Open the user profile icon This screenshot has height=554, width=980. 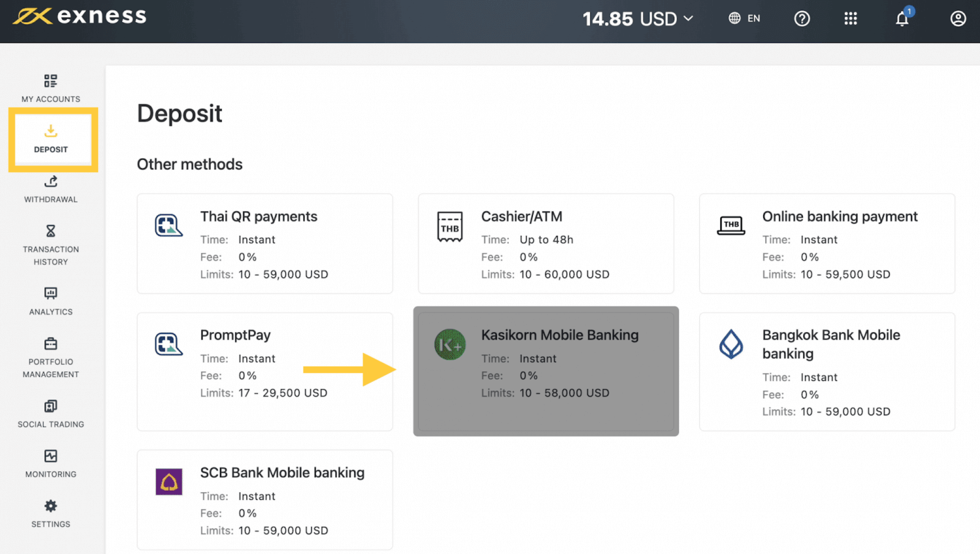[x=958, y=18]
